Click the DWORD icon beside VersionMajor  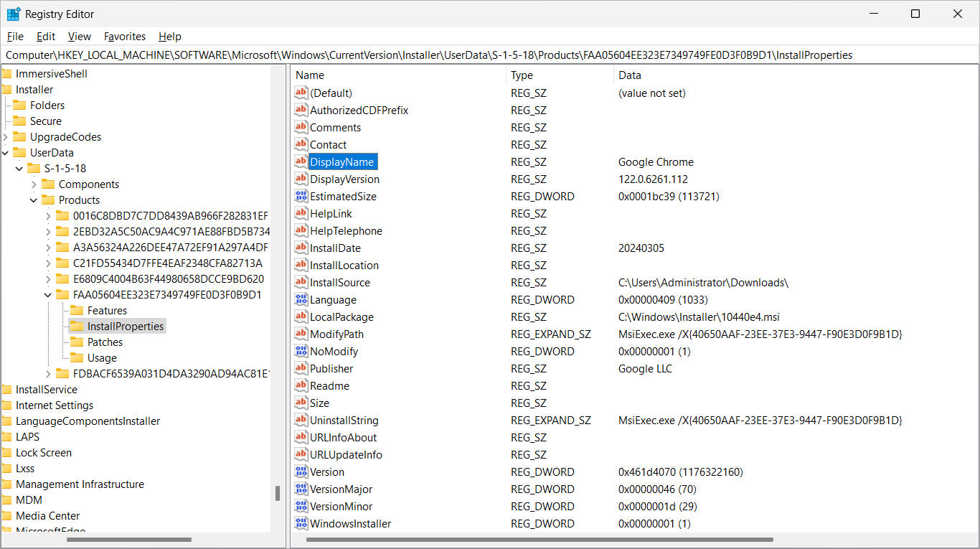[301, 489]
